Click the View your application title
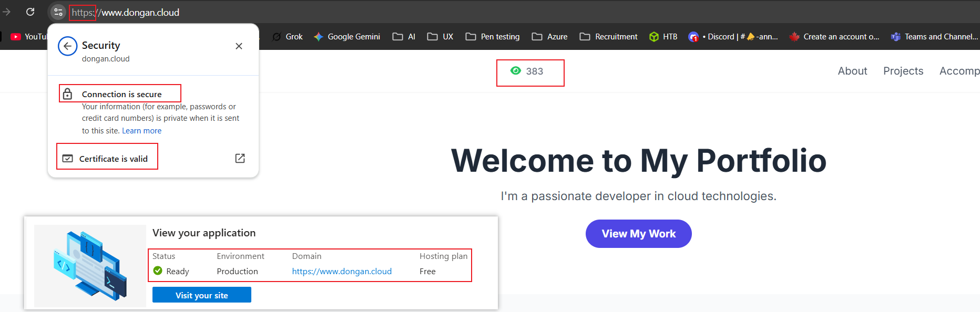Image resolution: width=980 pixels, height=312 pixels. [204, 233]
